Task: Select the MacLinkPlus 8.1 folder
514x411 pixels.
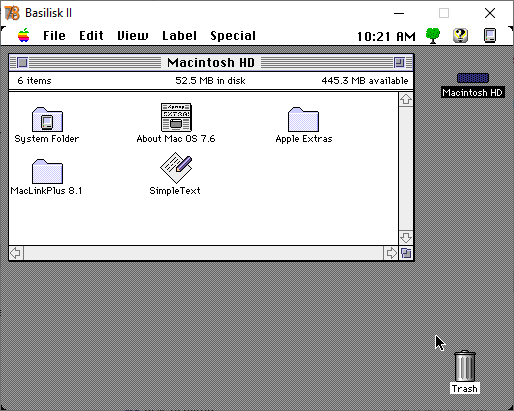Action: [x=47, y=171]
